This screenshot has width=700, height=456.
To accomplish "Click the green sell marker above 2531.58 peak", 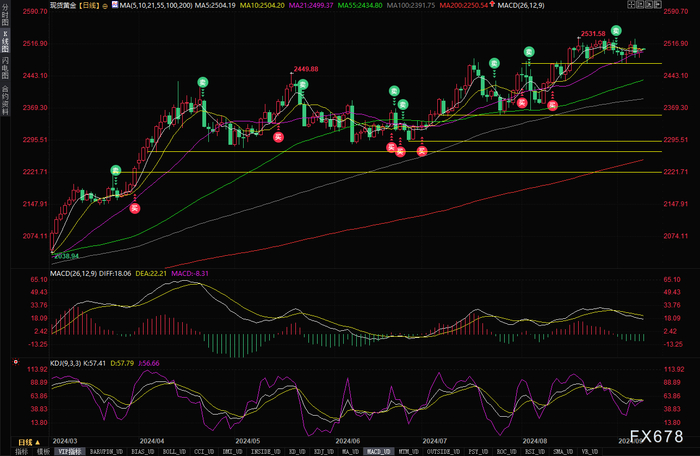I will (x=616, y=31).
